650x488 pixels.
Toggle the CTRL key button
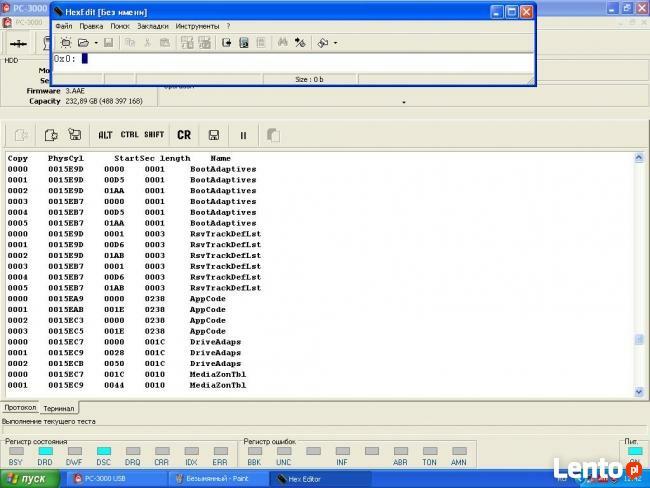[x=130, y=135]
